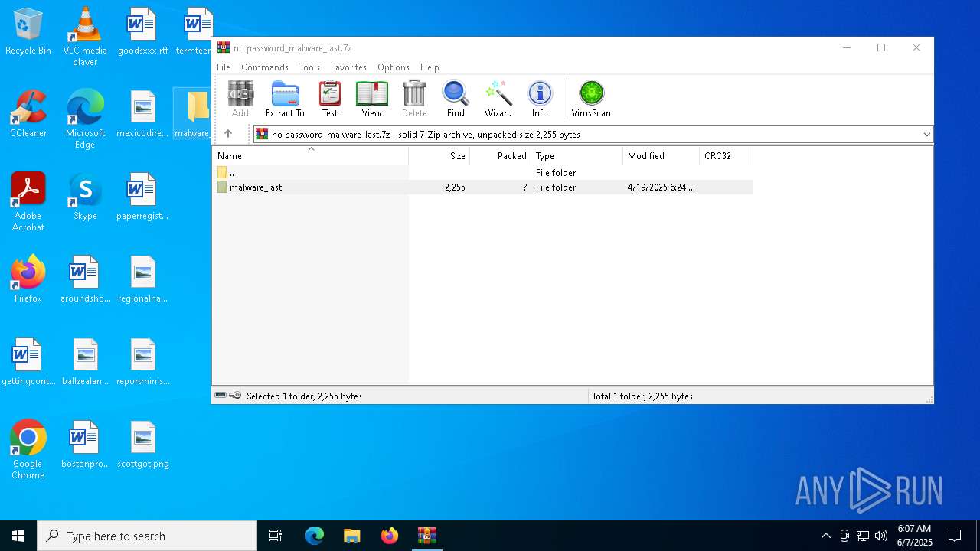The height and width of the screenshot is (551, 980).
Task: Sort by the CRC32 column header
Action: (726, 155)
